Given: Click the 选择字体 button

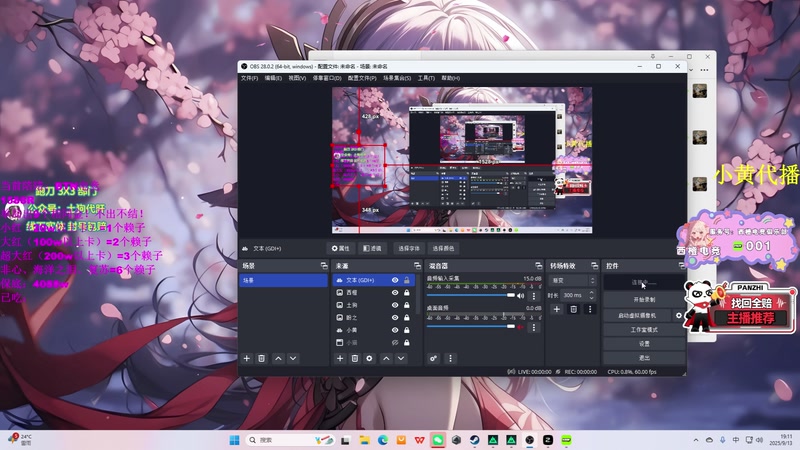Looking at the screenshot, I should coord(409,248).
